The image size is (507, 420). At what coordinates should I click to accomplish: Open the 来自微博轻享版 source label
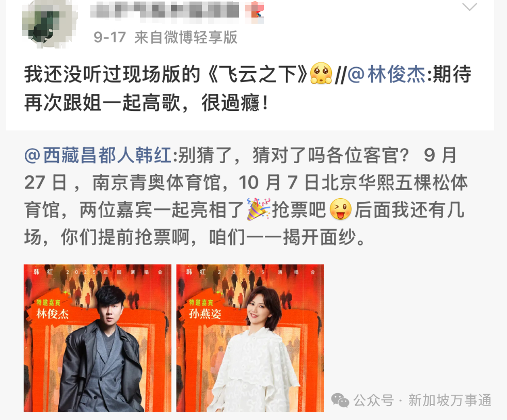point(185,37)
